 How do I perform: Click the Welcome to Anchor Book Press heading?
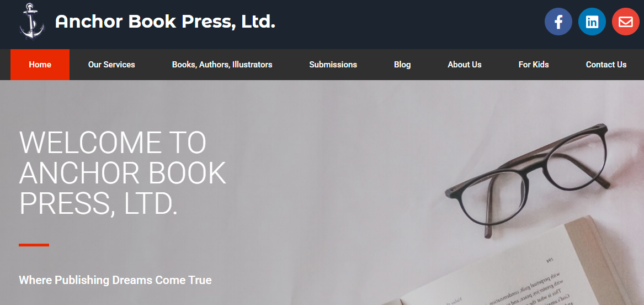[x=123, y=173]
